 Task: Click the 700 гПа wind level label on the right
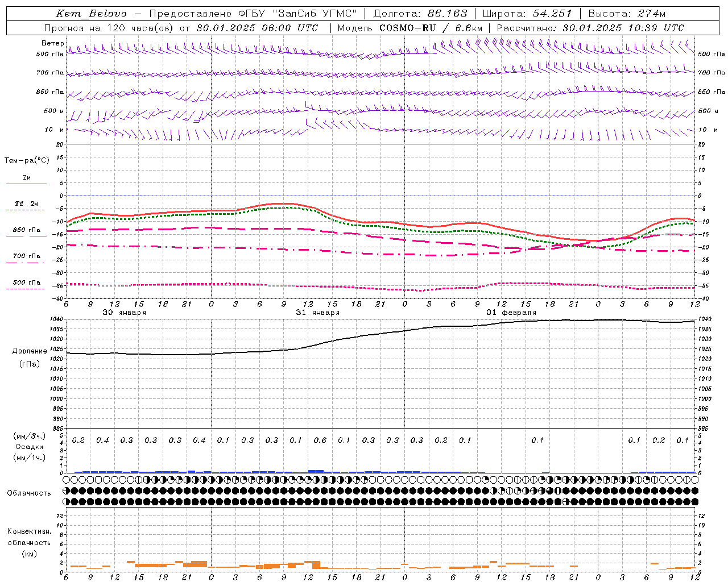pyautogui.click(x=712, y=73)
